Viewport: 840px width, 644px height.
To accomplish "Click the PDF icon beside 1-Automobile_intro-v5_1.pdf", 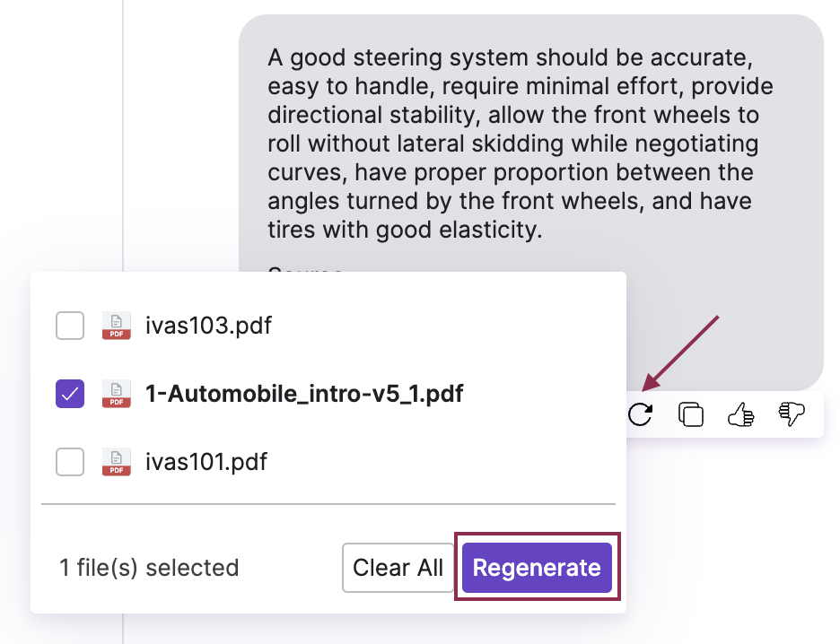I will tap(116, 394).
